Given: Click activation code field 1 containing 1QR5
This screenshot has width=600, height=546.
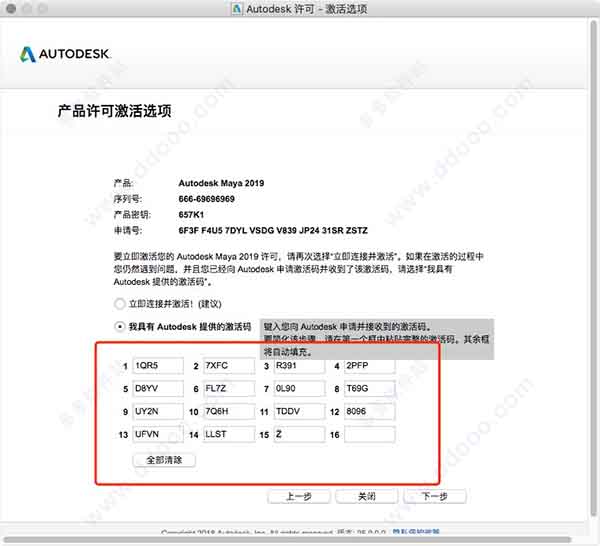Looking at the screenshot, I should (158, 366).
